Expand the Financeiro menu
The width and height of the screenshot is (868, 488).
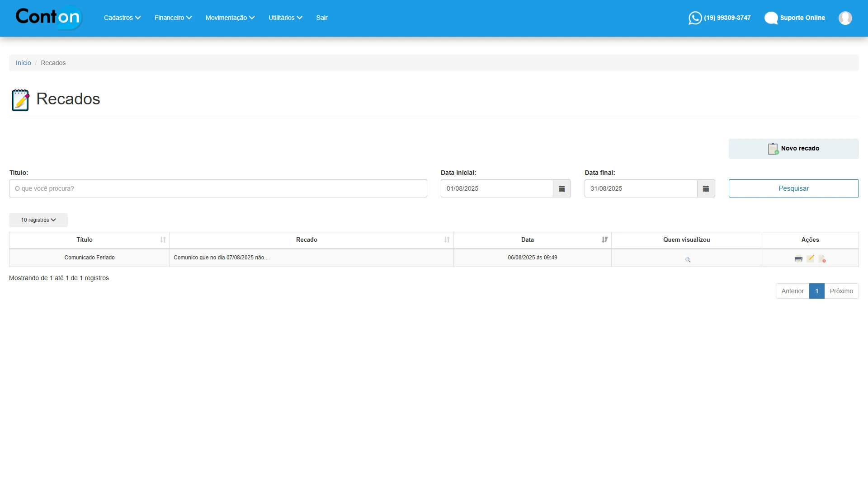pyautogui.click(x=173, y=18)
